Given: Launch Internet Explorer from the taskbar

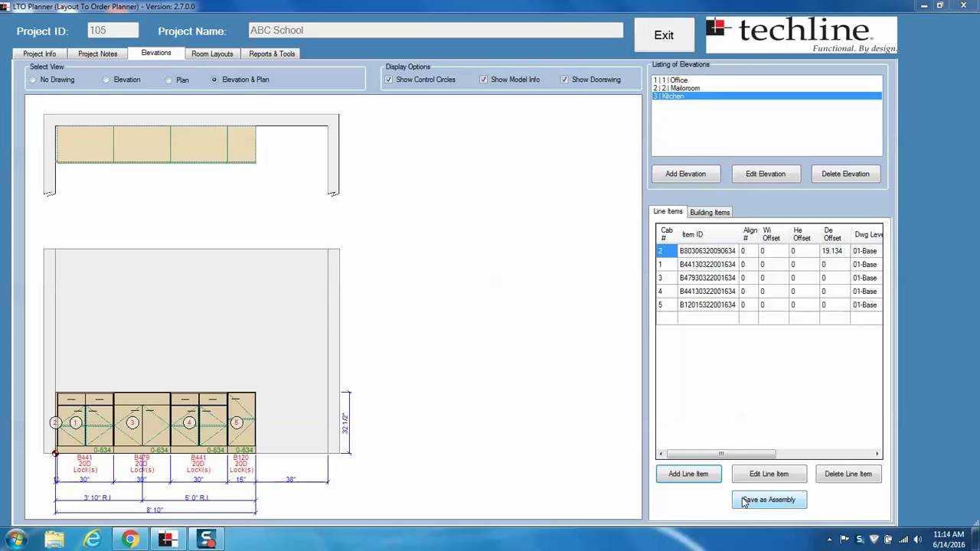Looking at the screenshot, I should tap(92, 540).
